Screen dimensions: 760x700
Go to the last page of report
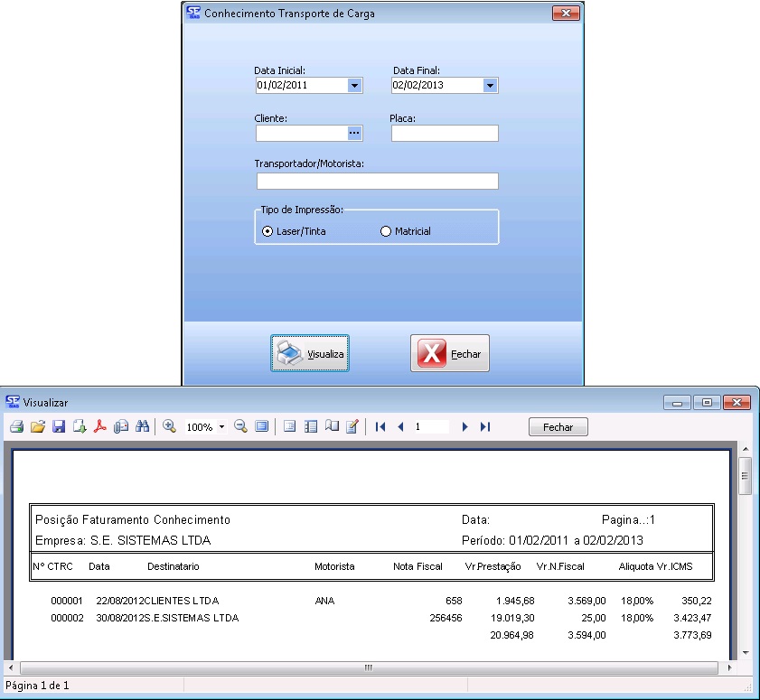485,426
